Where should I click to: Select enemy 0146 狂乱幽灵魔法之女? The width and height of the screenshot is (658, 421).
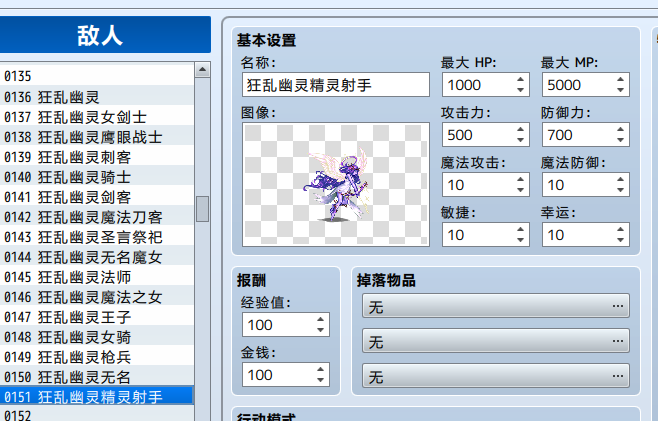coord(97,297)
